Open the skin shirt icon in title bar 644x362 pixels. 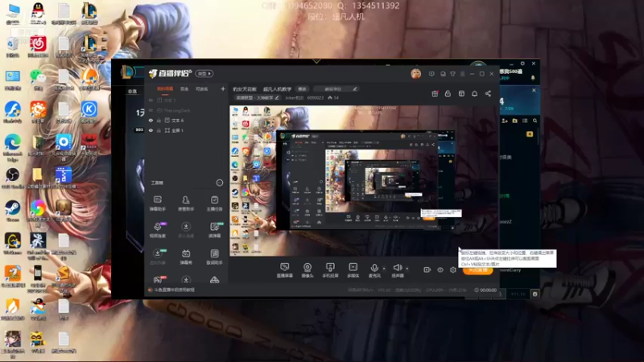click(x=452, y=74)
